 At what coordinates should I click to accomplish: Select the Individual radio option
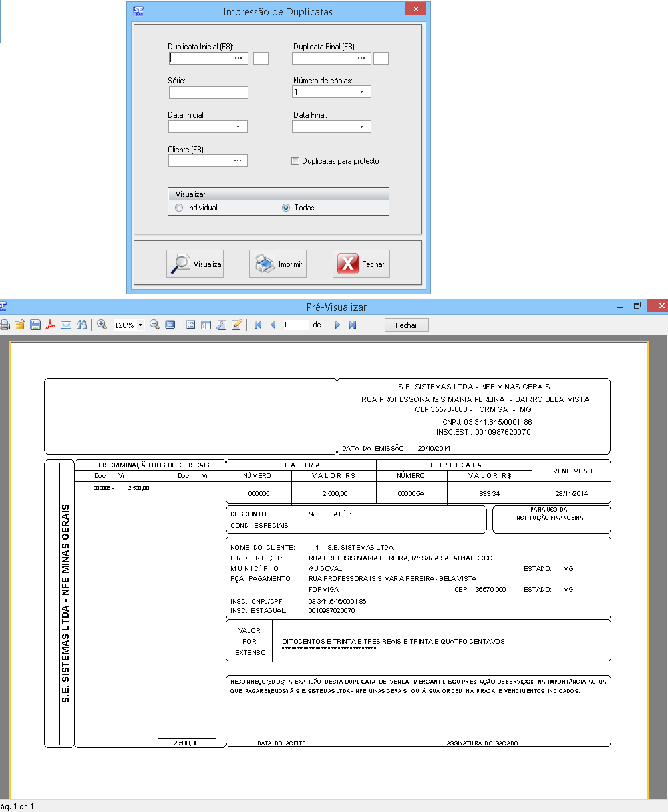coord(178,208)
